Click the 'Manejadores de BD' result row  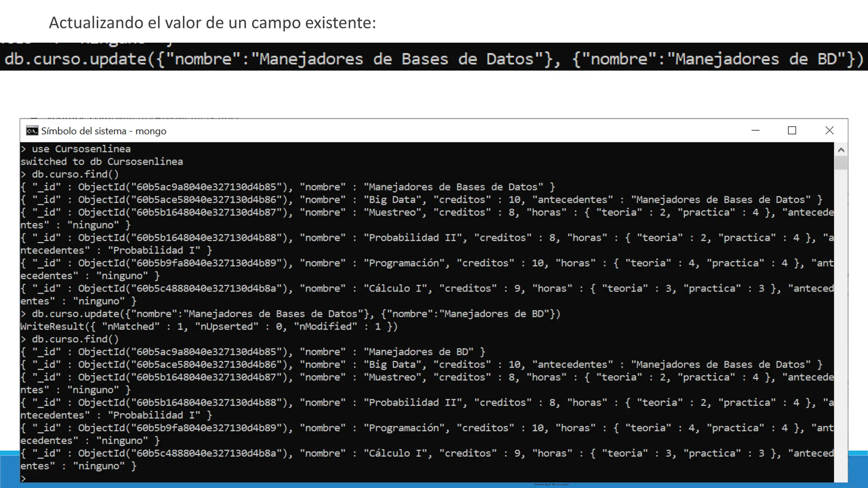coord(253,352)
